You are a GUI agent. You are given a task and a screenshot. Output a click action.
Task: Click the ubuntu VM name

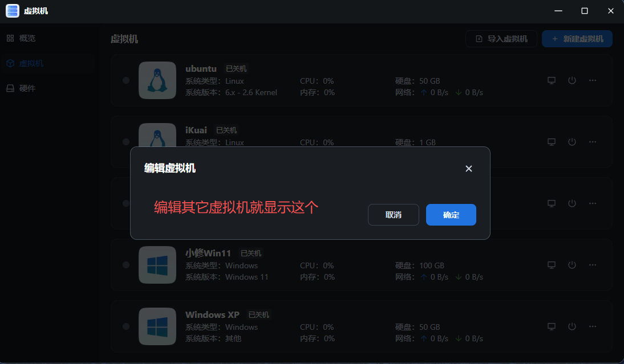coord(201,69)
